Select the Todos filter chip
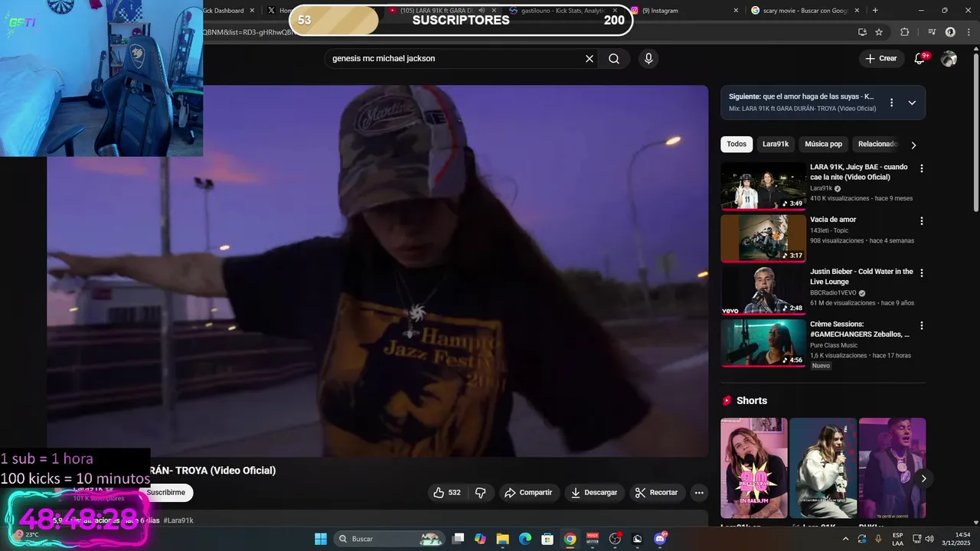Screen dimensions: 980x551 coord(737,144)
